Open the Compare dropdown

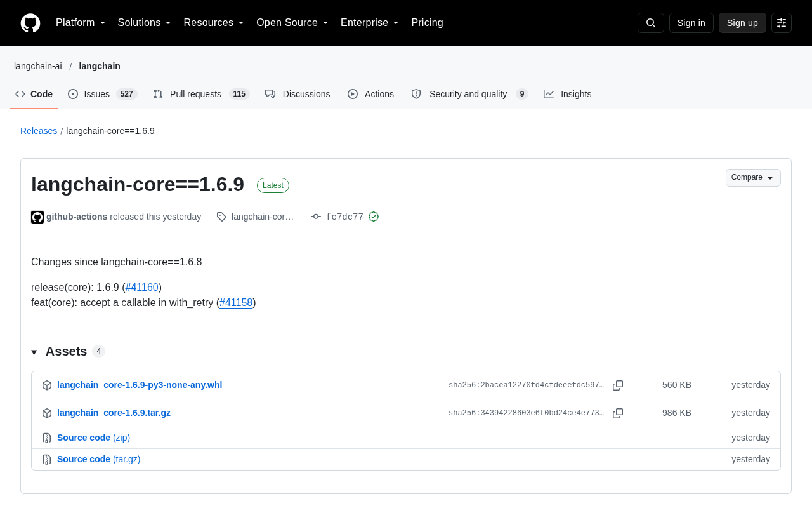click(753, 178)
